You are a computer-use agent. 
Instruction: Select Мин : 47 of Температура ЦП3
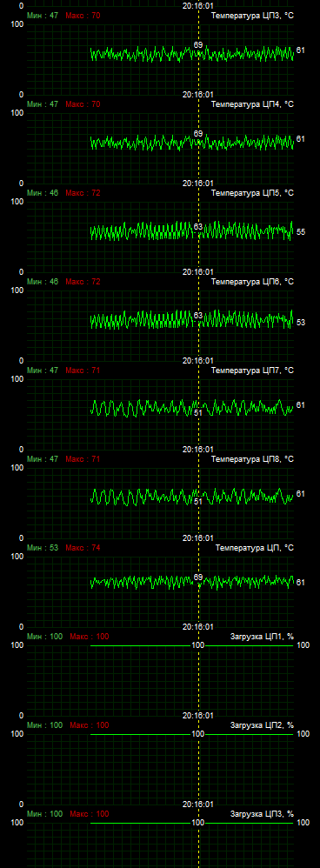click(43, 16)
